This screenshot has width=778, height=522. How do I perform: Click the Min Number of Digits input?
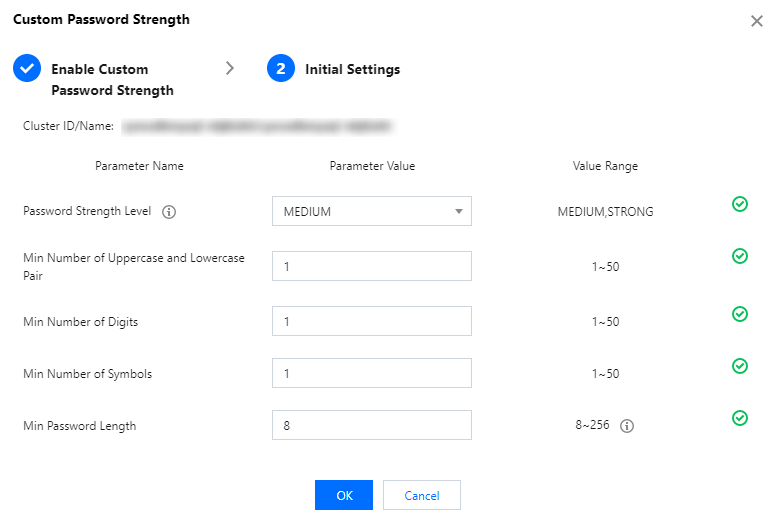pos(371,321)
